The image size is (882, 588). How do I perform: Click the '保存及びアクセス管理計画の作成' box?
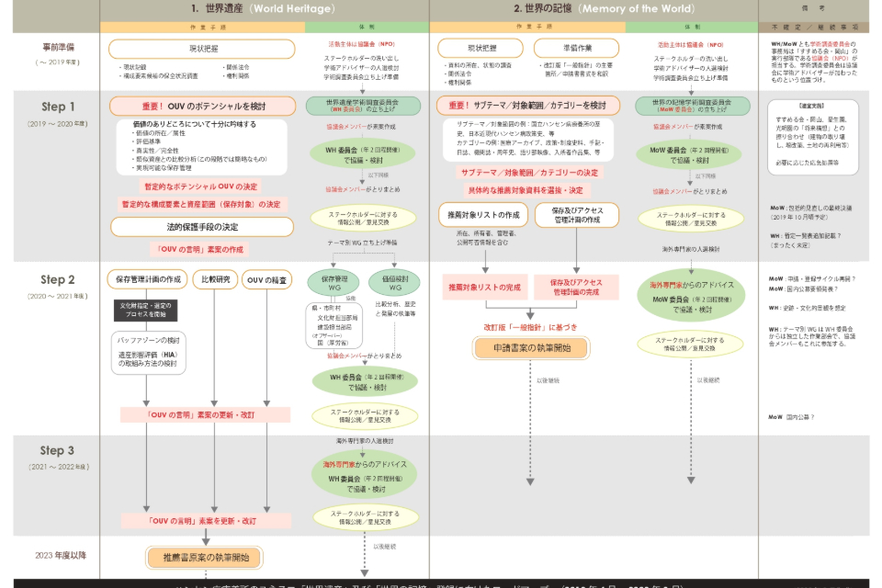point(577,215)
